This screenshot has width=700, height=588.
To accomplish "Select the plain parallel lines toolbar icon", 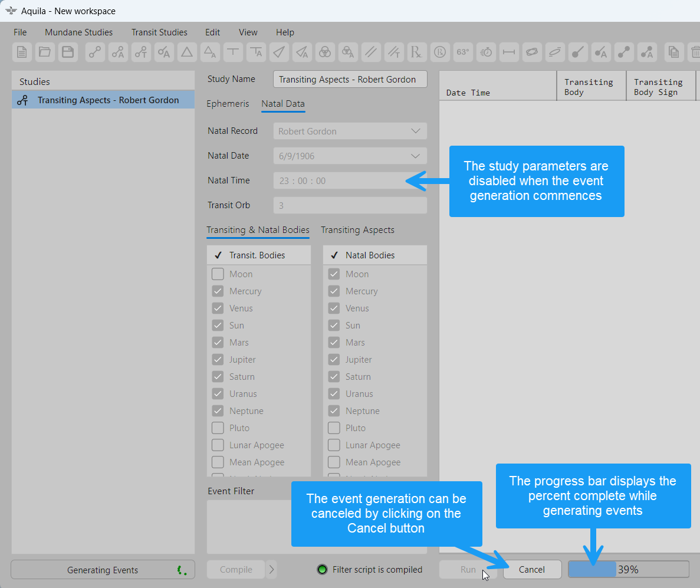I will [x=371, y=52].
